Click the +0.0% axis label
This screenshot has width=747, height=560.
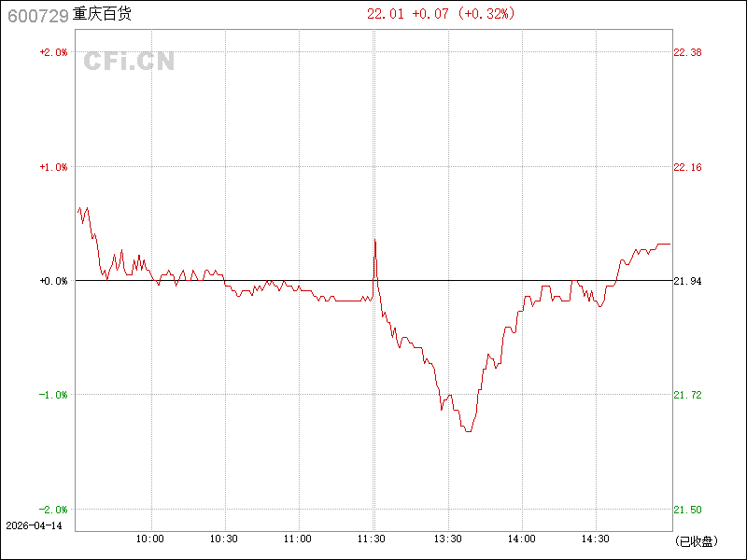53,281
